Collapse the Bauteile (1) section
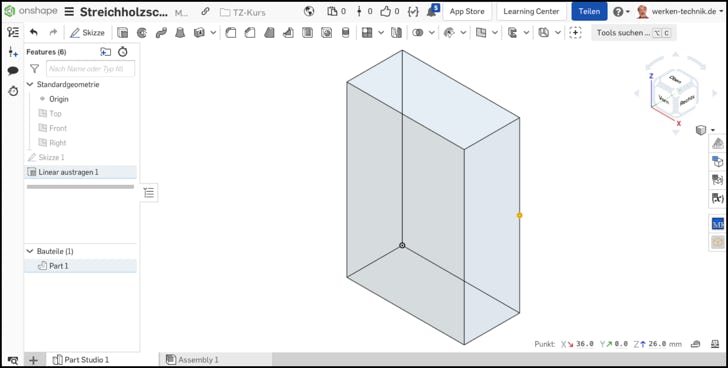This screenshot has width=728, height=368. 30,251
